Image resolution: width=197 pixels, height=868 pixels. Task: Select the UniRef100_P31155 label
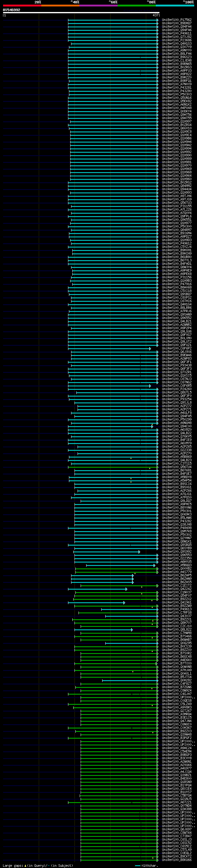[x=176, y=206]
